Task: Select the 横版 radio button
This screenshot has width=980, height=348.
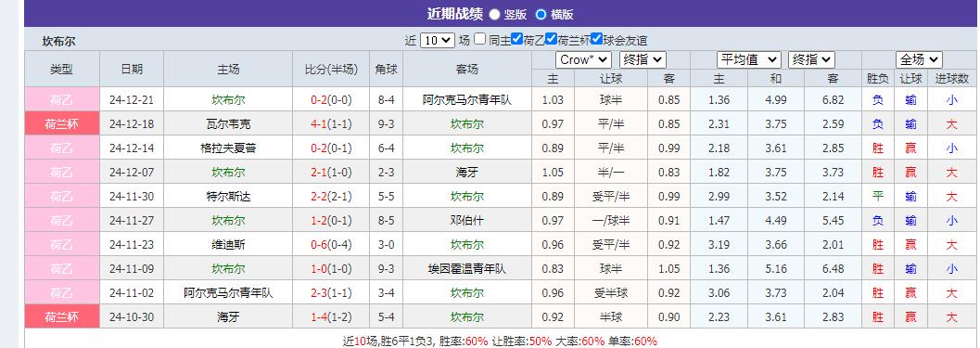Action: pyautogui.click(x=541, y=15)
